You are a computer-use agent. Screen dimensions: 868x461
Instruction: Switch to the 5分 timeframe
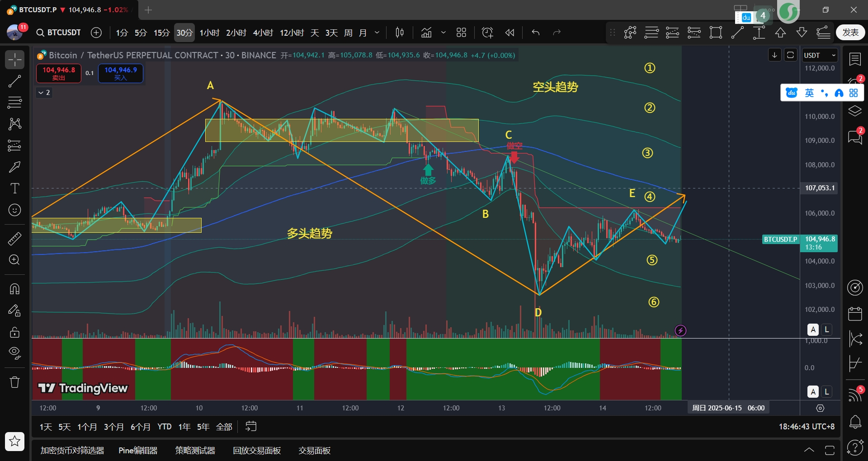coord(141,33)
